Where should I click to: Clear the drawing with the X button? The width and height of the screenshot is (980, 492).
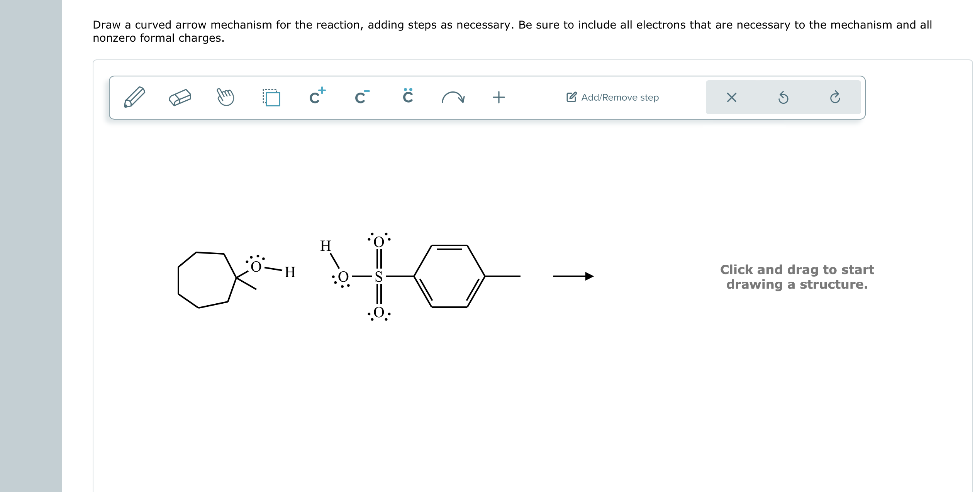tap(732, 97)
